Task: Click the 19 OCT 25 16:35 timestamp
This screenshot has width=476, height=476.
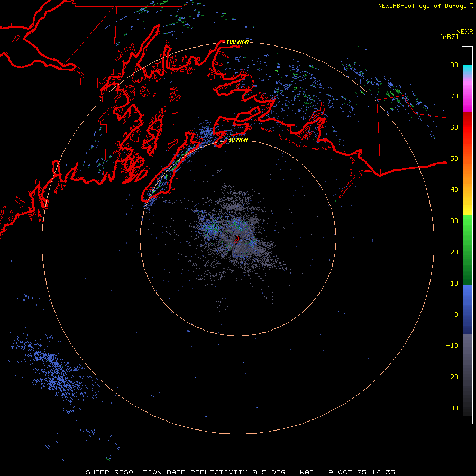Action: 360,472
